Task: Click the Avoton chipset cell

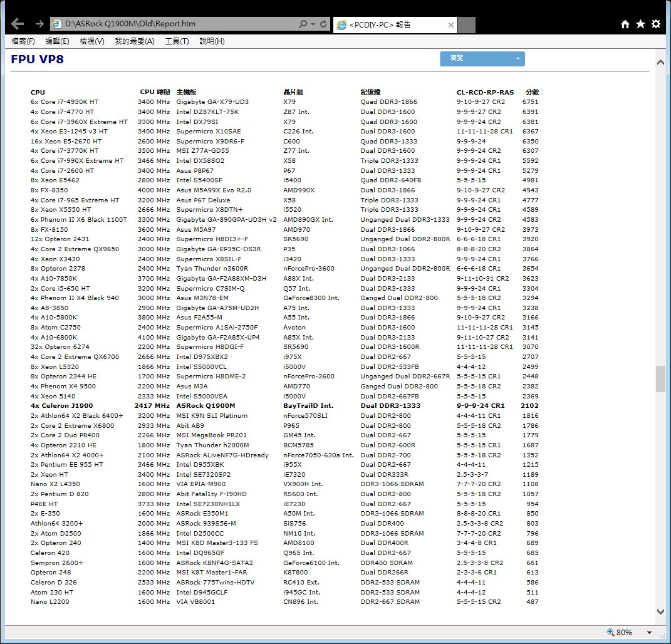Action: [294, 328]
